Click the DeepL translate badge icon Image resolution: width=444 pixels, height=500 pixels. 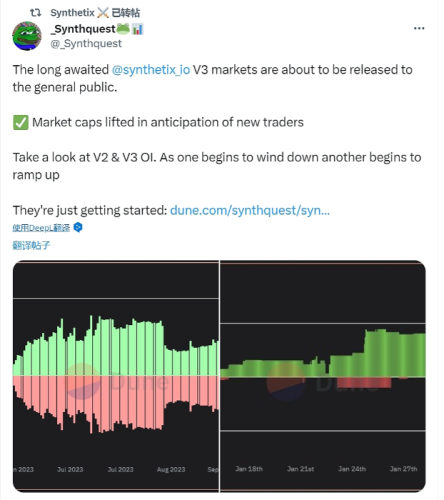(78, 228)
